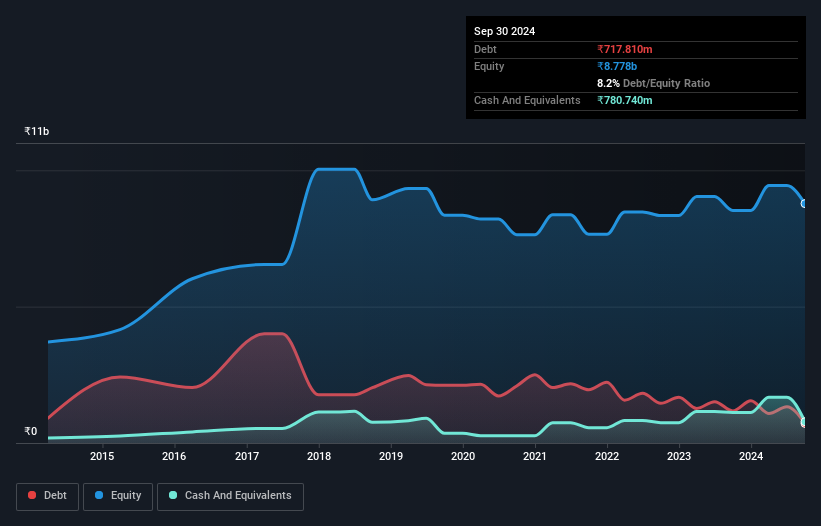Click the ₹11b y-axis label
821x526 pixels.
coord(37,131)
